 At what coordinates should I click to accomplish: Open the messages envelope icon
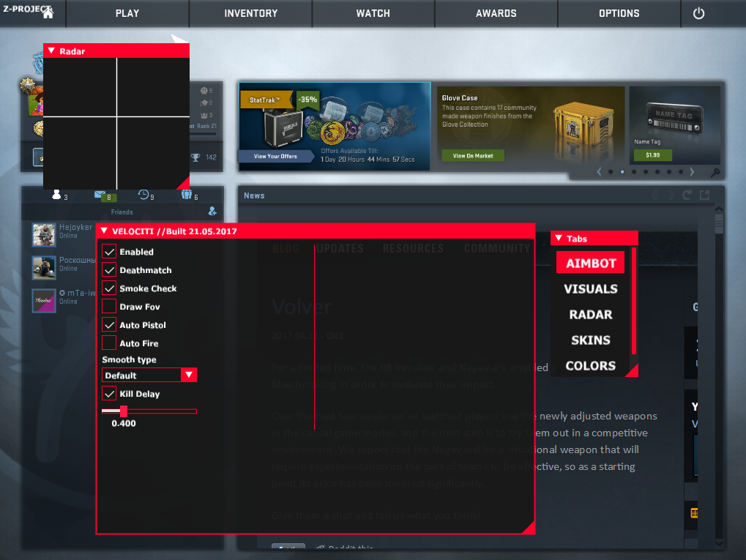click(x=100, y=194)
